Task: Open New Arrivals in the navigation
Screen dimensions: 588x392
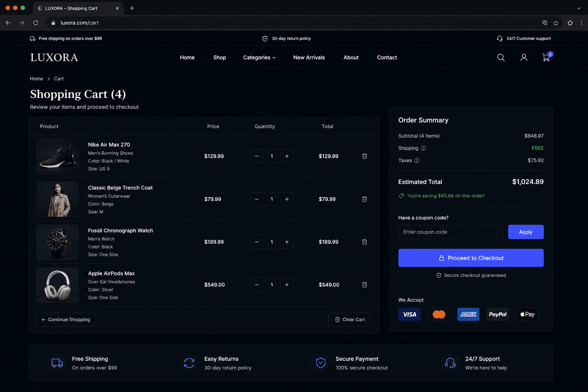Action: [x=309, y=57]
